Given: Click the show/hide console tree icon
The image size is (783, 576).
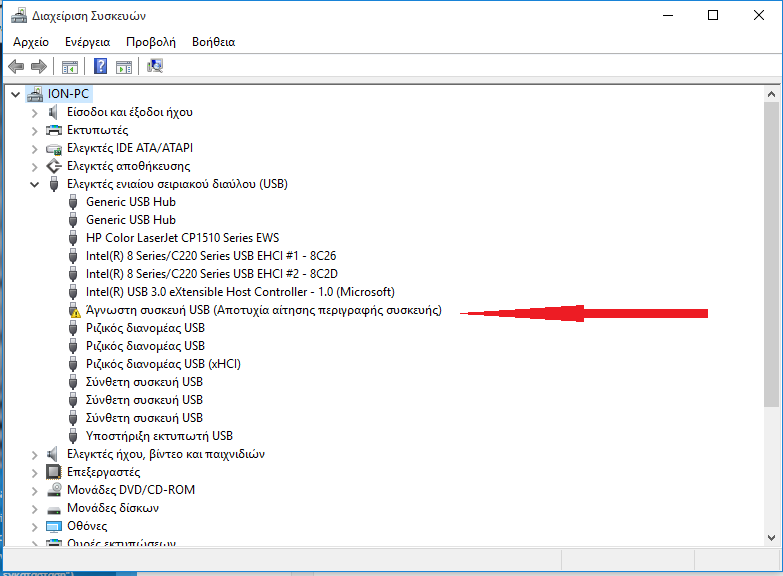Looking at the screenshot, I should [x=70, y=67].
